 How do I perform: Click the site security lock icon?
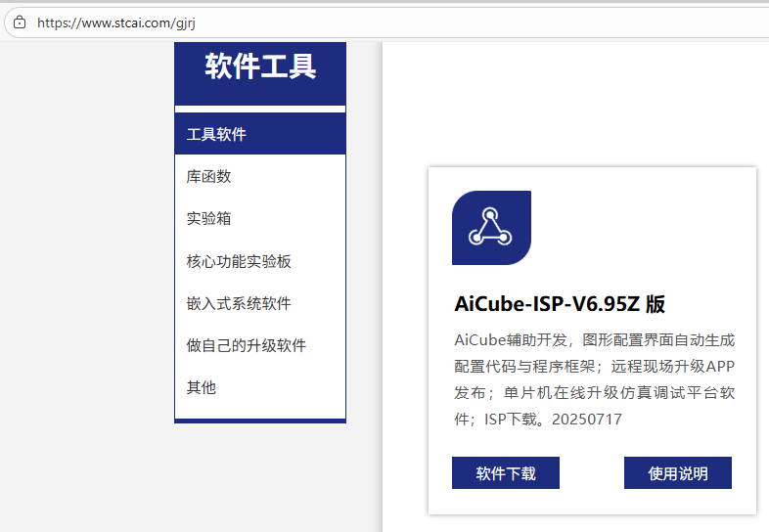coord(20,22)
